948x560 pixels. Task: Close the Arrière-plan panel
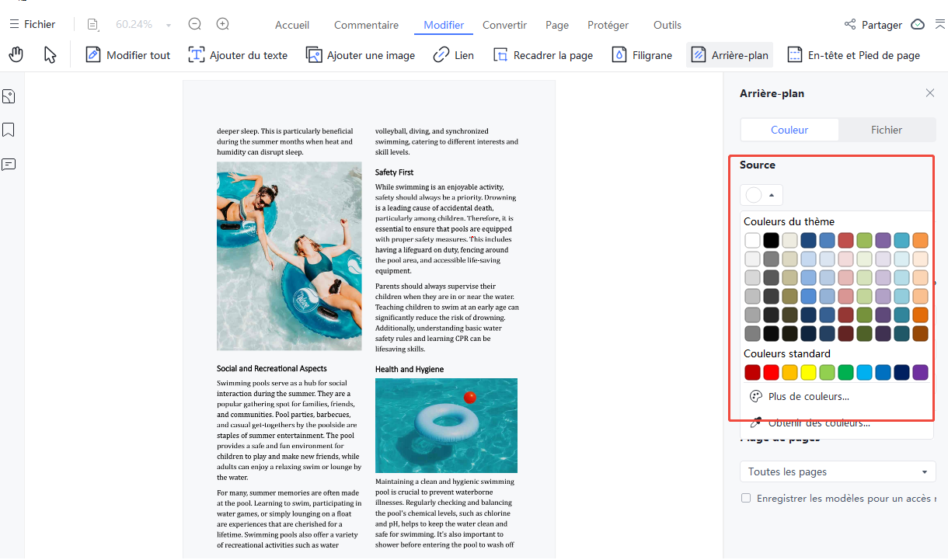(930, 93)
